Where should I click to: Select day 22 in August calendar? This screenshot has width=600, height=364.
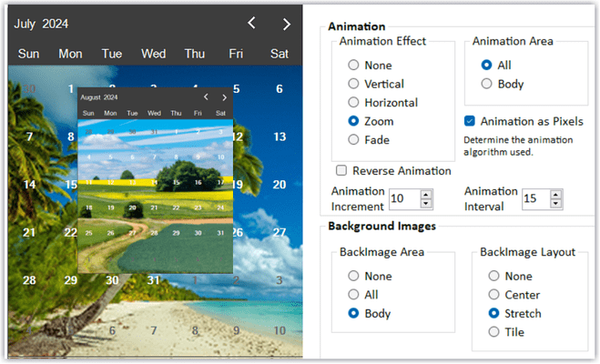tap(176, 207)
